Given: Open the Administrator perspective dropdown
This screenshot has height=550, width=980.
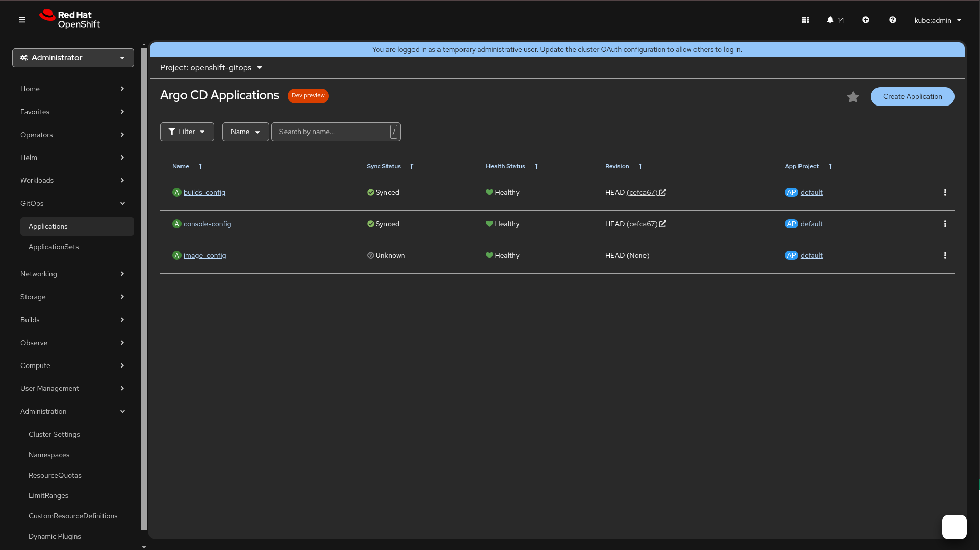Looking at the screenshot, I should tap(73, 58).
